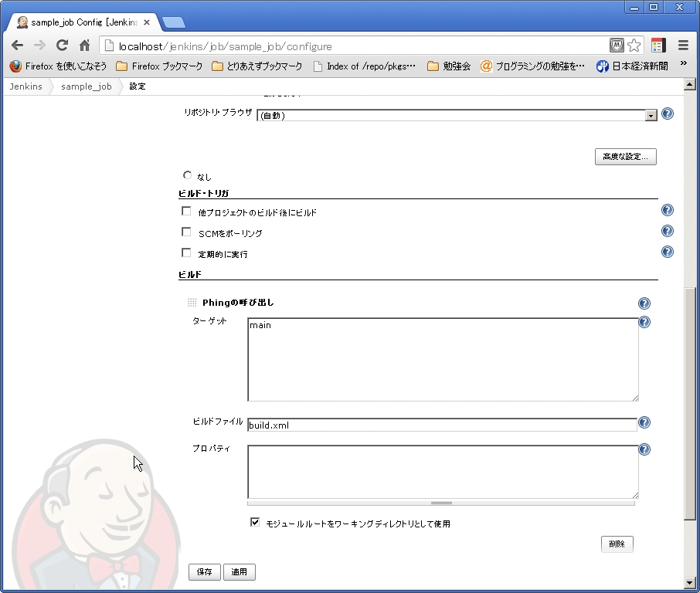This screenshot has height=593, width=700.
Task: Click the scrollbar down arrow
Action: 690,583
